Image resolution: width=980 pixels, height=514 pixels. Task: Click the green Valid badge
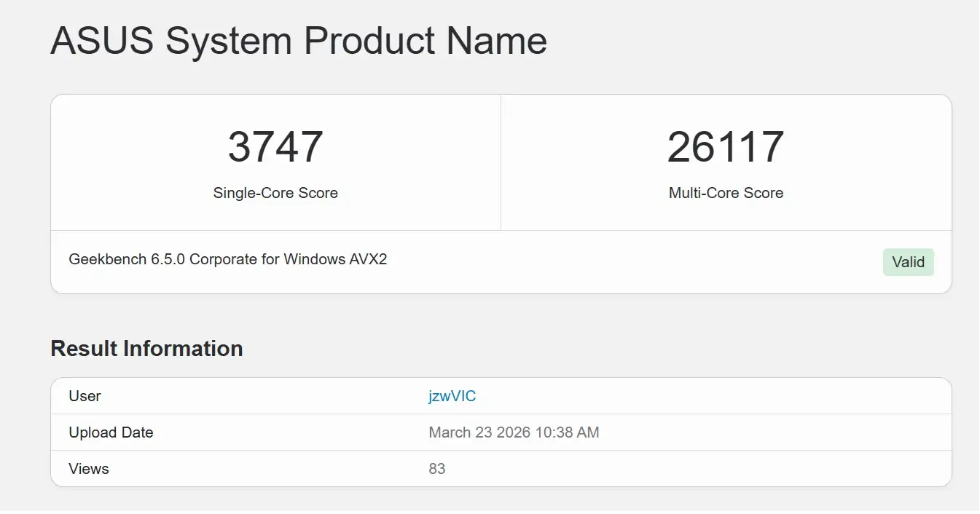click(x=908, y=262)
